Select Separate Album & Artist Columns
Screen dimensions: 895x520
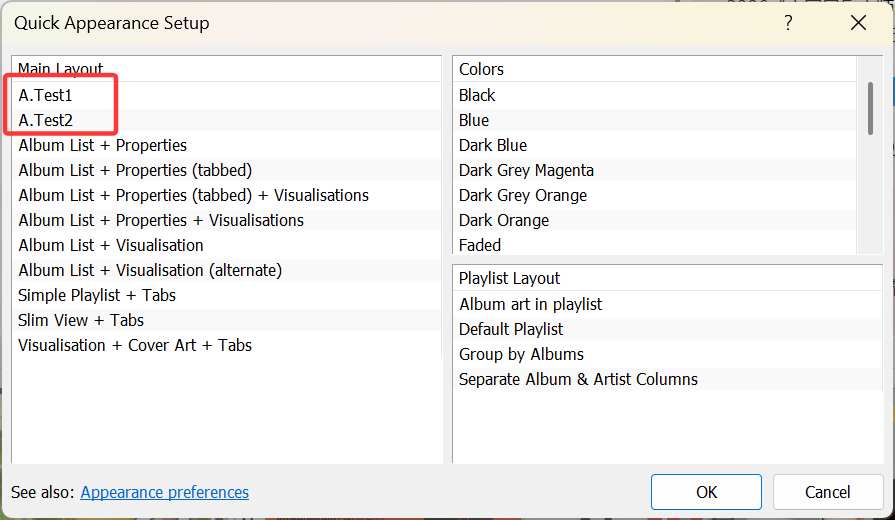pos(578,379)
